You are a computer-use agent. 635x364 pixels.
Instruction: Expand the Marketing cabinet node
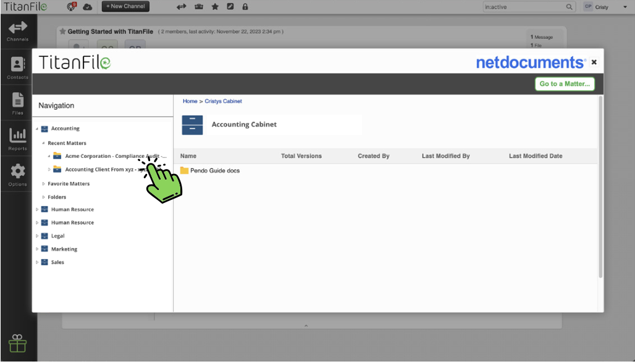click(x=37, y=249)
